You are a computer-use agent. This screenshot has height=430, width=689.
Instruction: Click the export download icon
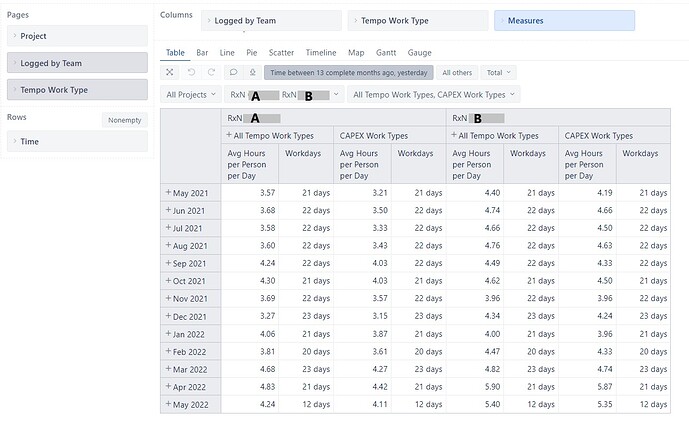(x=252, y=72)
